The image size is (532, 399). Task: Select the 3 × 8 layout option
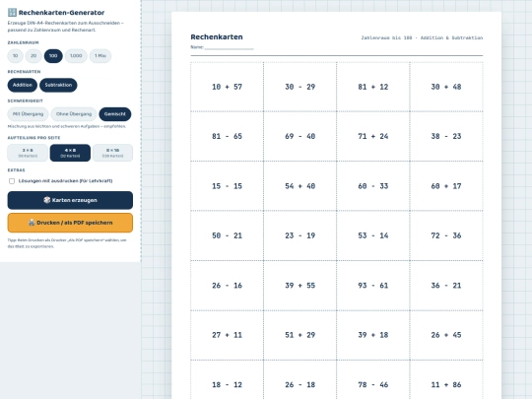[x=28, y=153]
